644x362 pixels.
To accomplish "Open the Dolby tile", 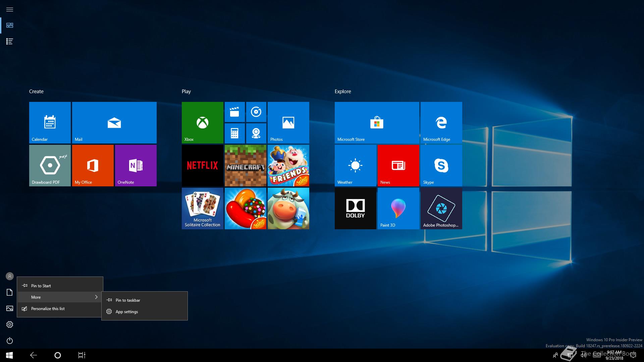I will [356, 208].
